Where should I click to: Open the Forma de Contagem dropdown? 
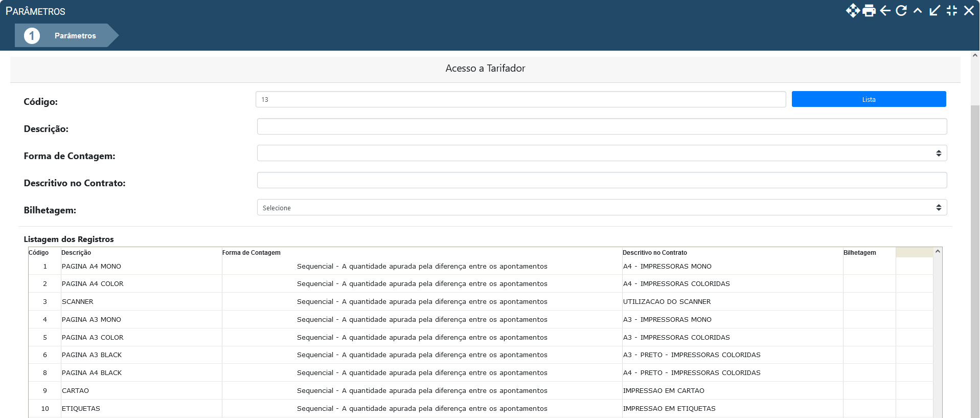tap(602, 153)
